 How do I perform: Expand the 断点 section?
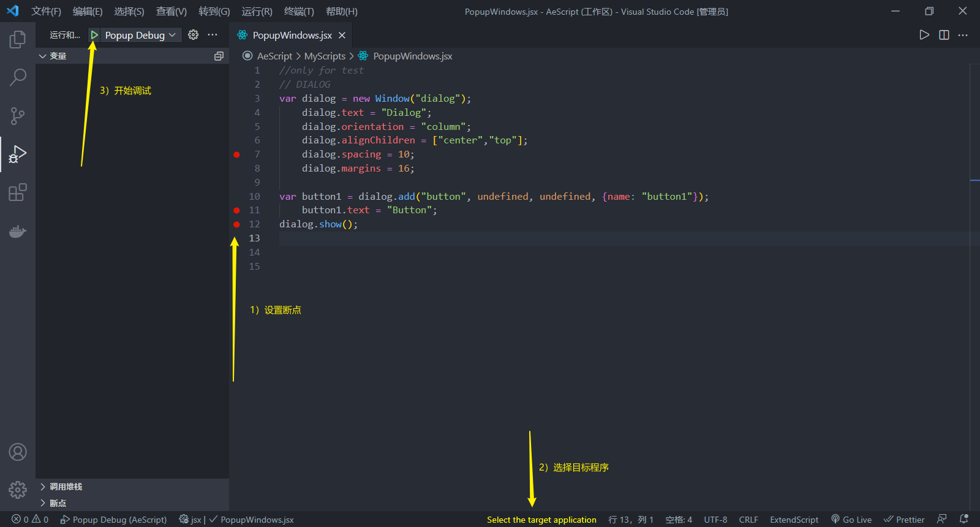(132, 503)
